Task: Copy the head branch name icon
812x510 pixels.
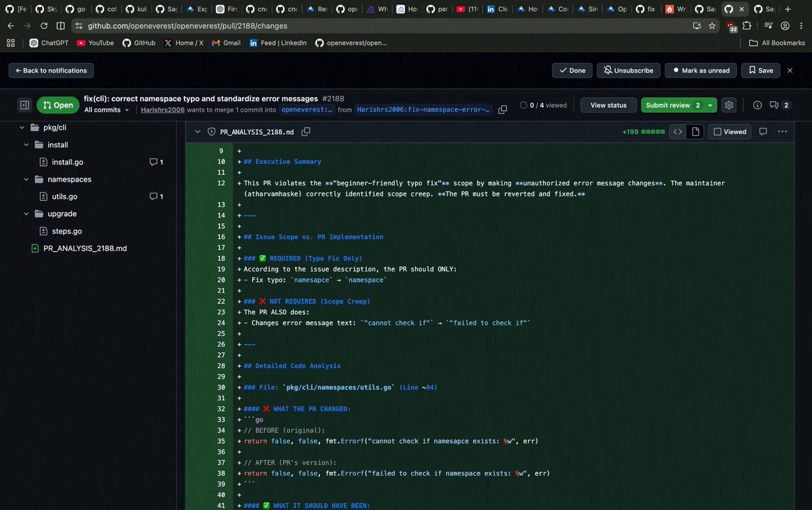Action: (503, 110)
